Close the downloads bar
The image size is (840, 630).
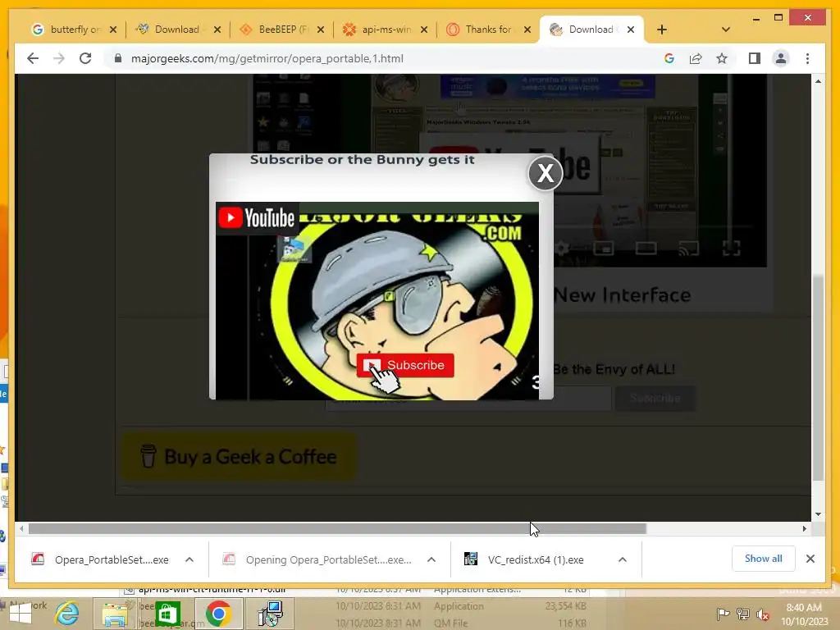click(810, 559)
